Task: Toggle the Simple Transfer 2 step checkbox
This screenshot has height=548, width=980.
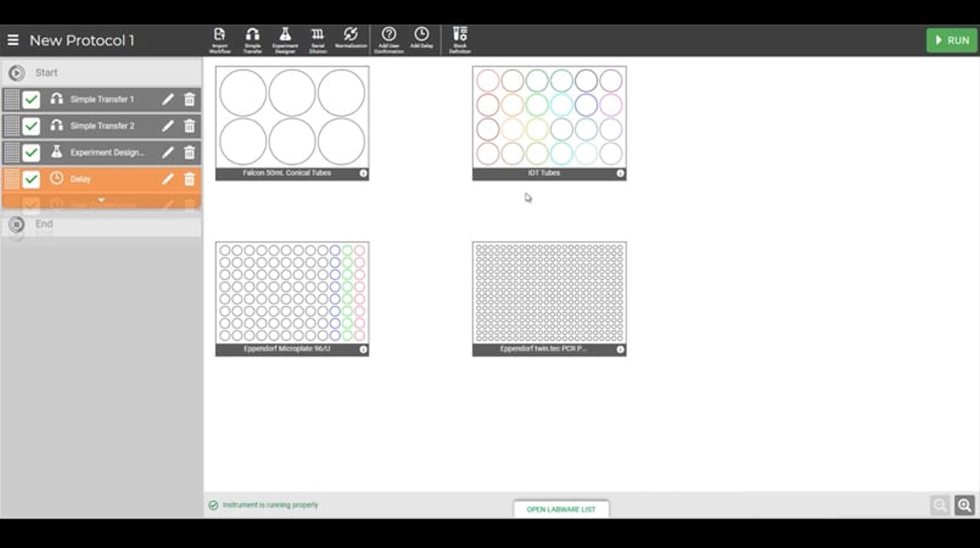Action: (31, 126)
